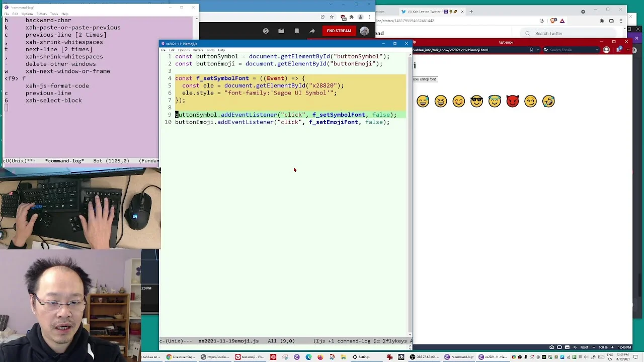The height and width of the screenshot is (362, 644).
Task: Open Buffers menu in command-log window
Action: pyautogui.click(x=41, y=14)
